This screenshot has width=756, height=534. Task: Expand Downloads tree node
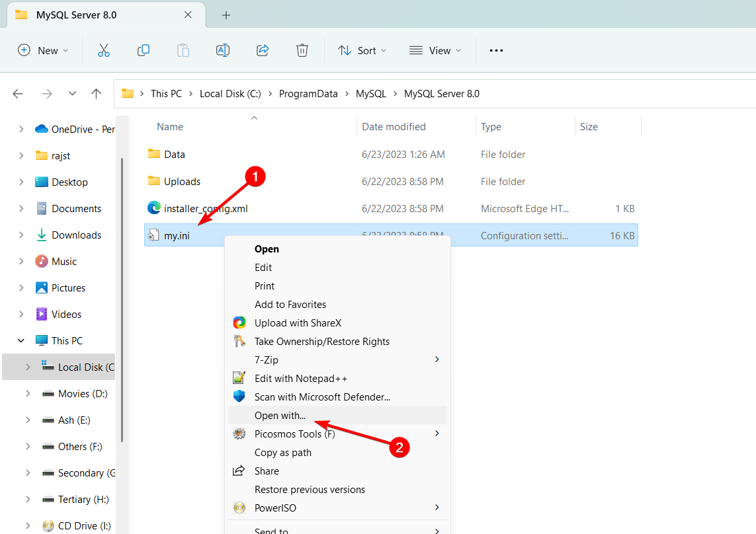(21, 235)
